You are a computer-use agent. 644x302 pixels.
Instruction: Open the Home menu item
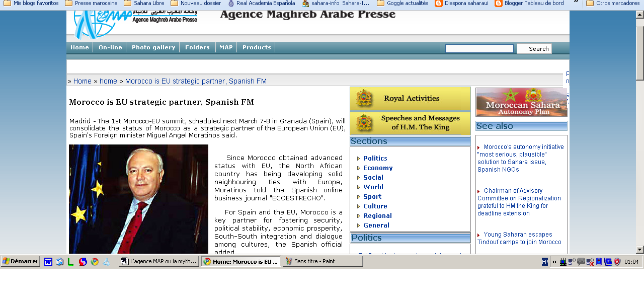point(79,47)
